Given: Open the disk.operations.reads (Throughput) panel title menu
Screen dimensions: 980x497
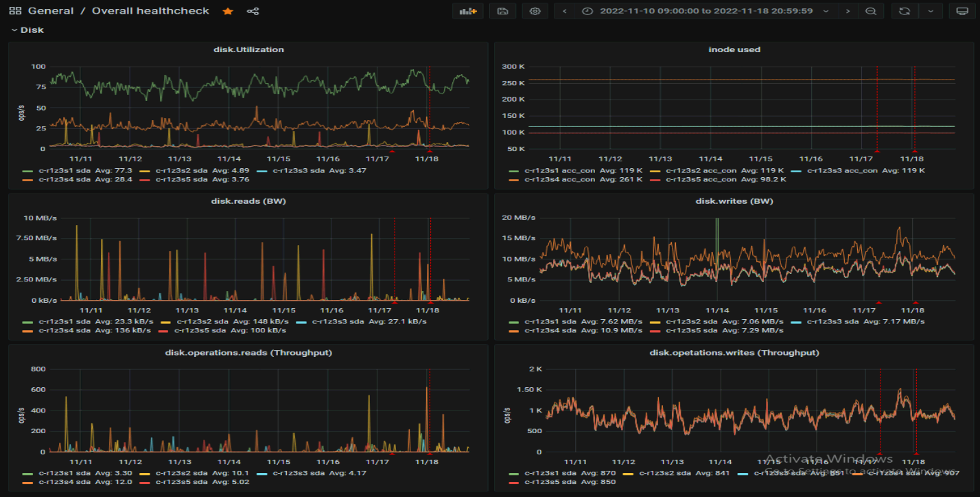Looking at the screenshot, I should click(x=248, y=352).
